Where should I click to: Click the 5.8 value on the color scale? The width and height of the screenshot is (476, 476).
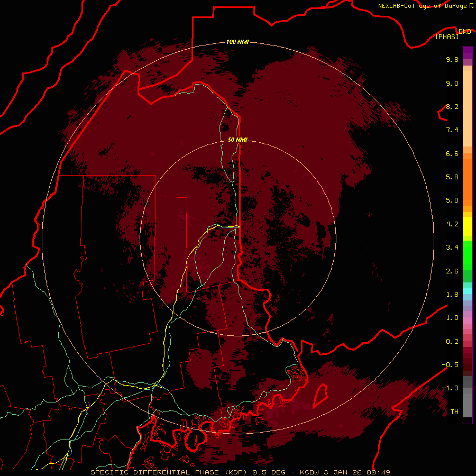coord(452,177)
